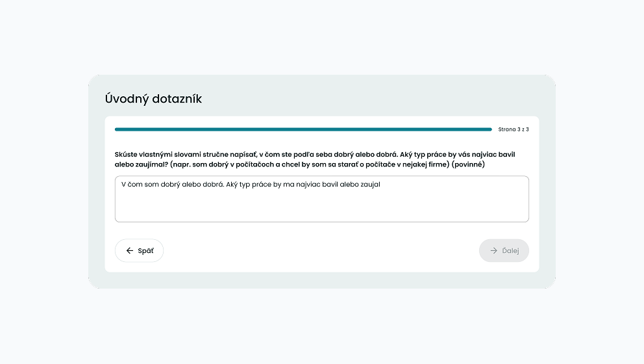Viewport: 644px width, 364px height.
Task: Click the placeholder 'V čom som dobrý alebo dobrá'
Action: coord(172,185)
